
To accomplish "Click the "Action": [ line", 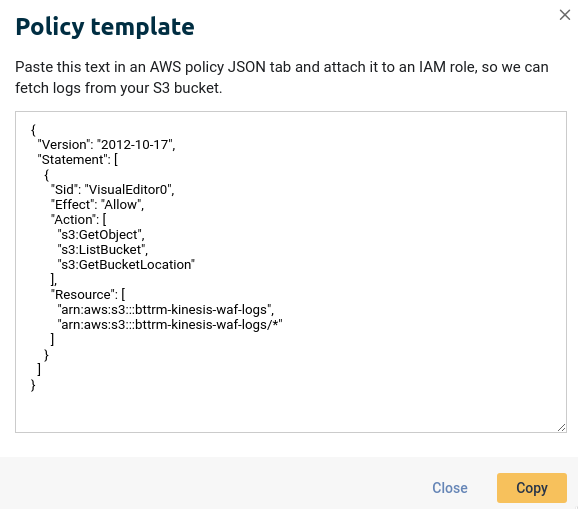I will 79,220.
